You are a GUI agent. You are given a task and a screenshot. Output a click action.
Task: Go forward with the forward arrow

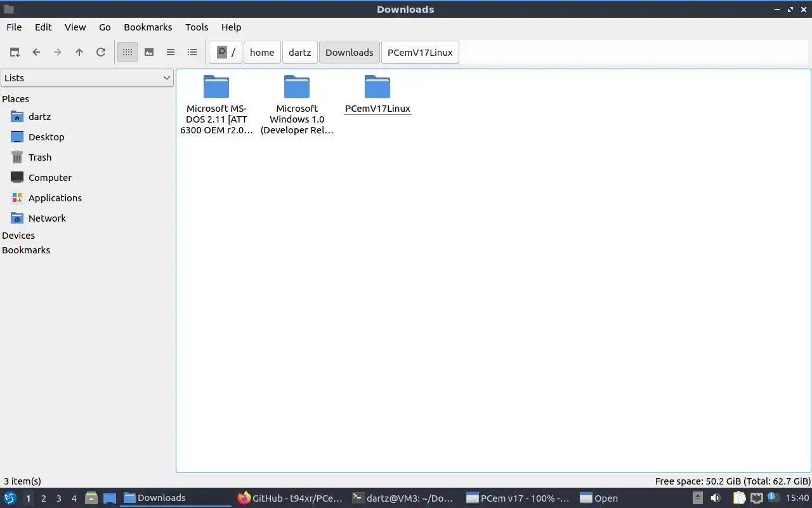click(x=58, y=52)
